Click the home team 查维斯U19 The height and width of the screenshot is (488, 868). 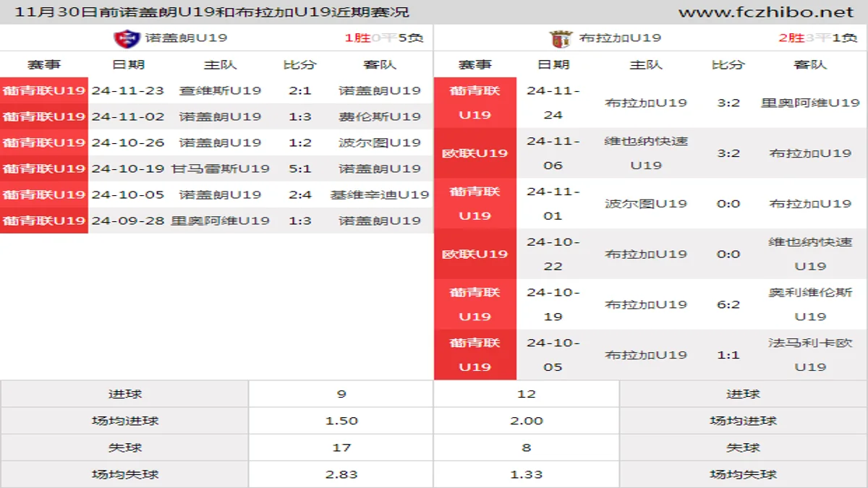tap(220, 90)
